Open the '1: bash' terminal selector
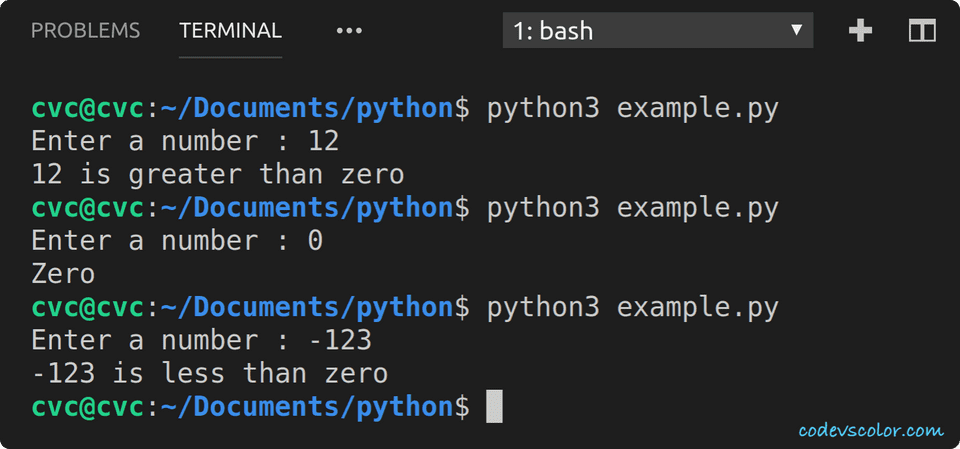This screenshot has height=449, width=960. [645, 31]
